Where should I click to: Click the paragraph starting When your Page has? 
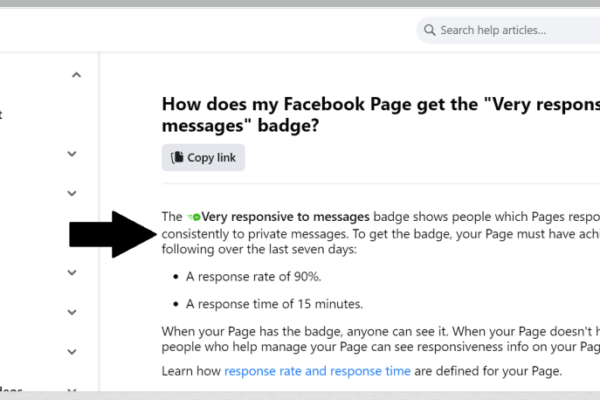click(381, 339)
